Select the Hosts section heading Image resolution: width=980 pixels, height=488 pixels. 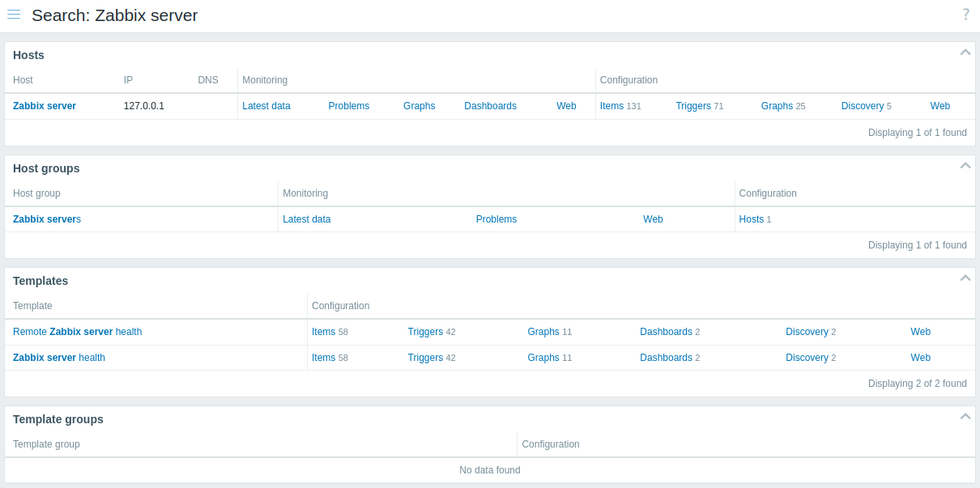28,55
